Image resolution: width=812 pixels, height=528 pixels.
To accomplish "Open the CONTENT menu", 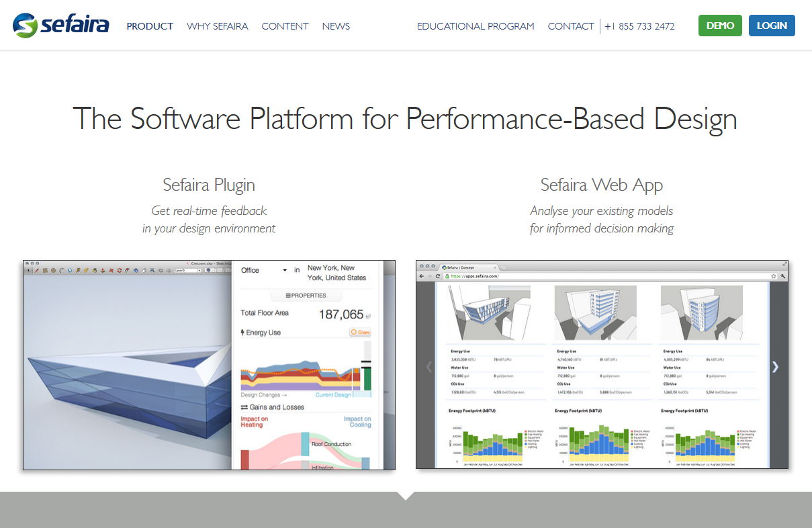I will 285,26.
